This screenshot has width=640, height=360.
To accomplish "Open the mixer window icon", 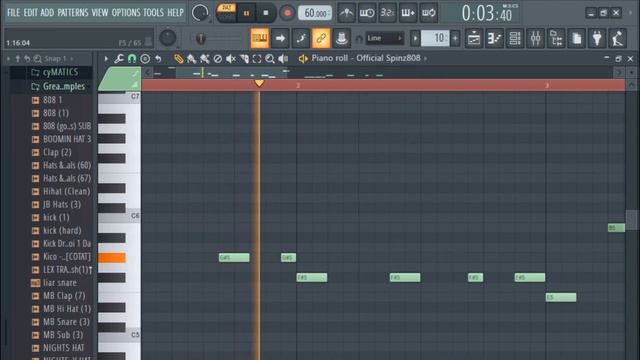I will (535, 38).
